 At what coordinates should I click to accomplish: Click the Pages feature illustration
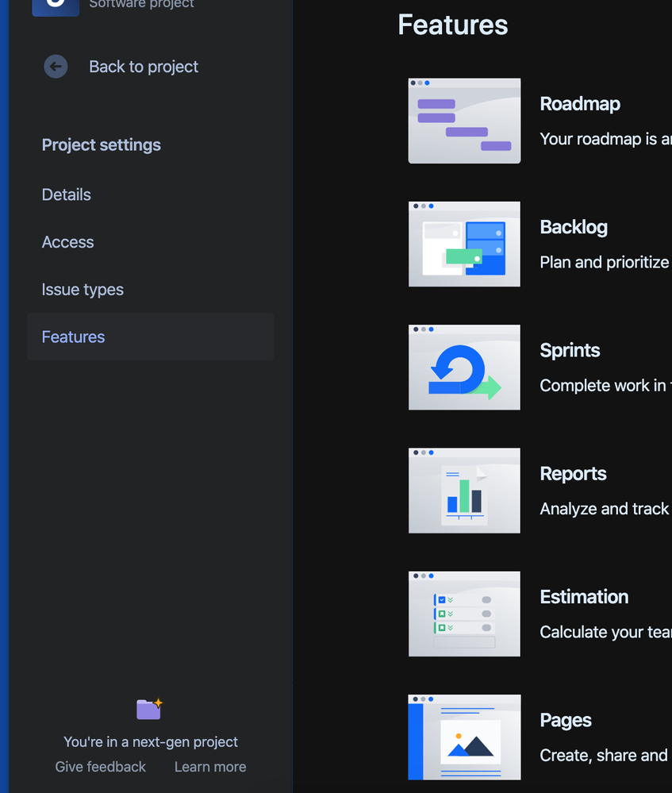coord(464,737)
